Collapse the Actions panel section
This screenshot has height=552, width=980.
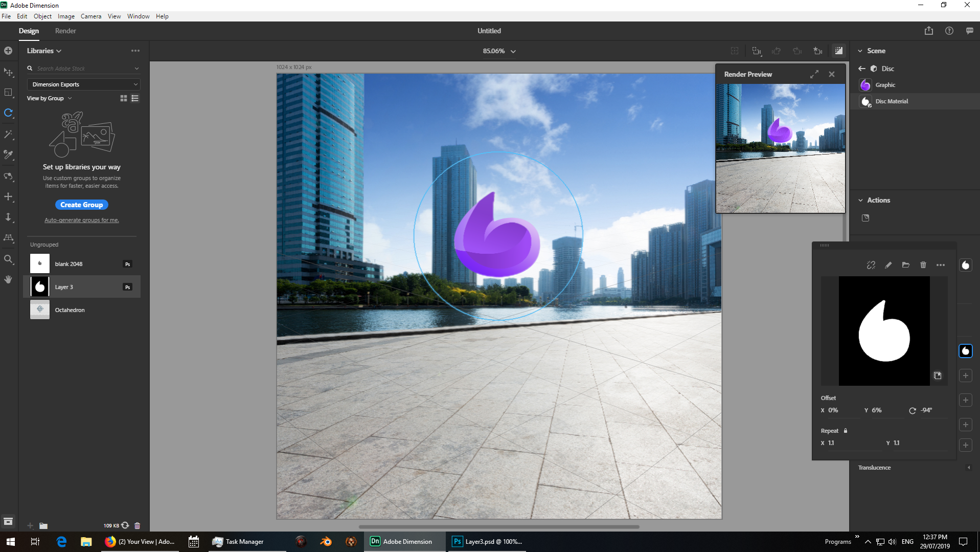860,201
